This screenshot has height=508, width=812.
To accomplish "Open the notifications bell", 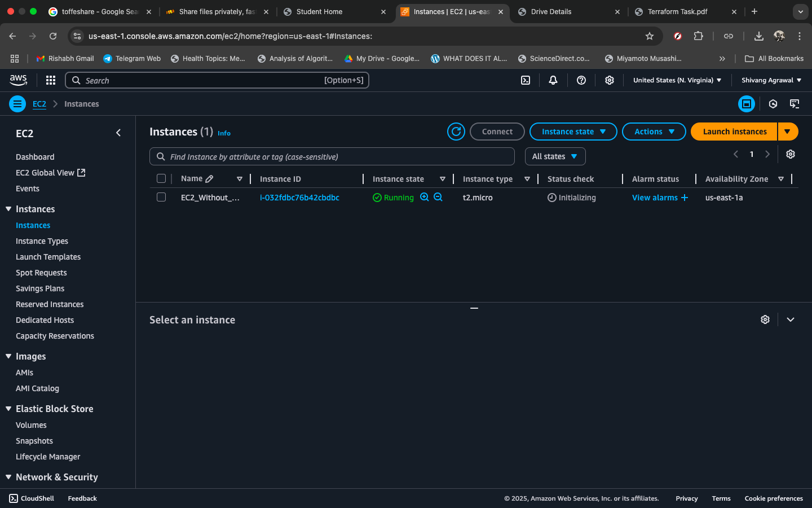I will [553, 80].
